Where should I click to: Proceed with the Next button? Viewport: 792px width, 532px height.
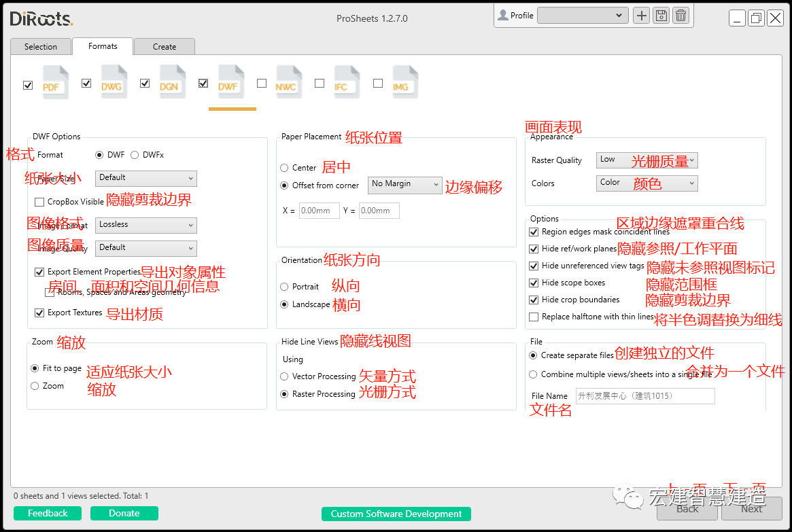pos(752,509)
